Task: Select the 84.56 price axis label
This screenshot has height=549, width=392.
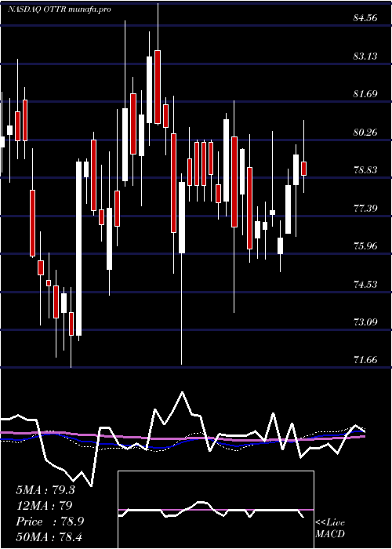Action: pos(365,18)
